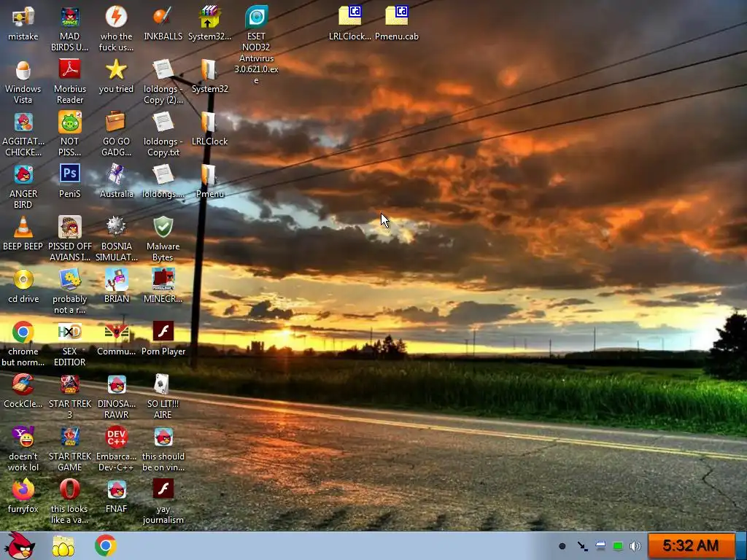Click the INKBALLS desktop icon
Screen dimensions: 747x560
point(163,17)
